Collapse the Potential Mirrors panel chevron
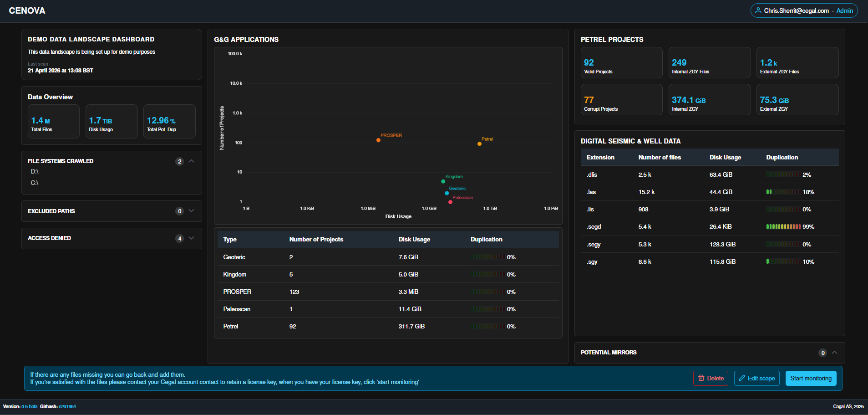 pyautogui.click(x=835, y=353)
